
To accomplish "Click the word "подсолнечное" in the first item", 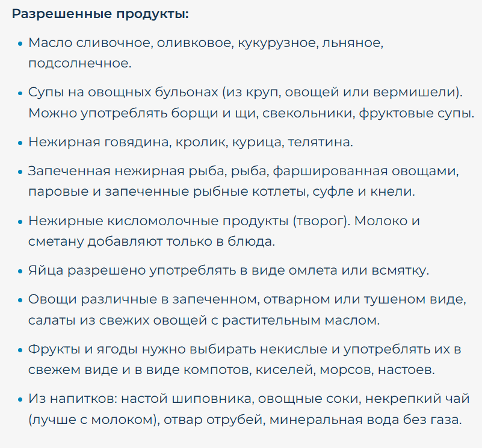I will click(79, 63).
